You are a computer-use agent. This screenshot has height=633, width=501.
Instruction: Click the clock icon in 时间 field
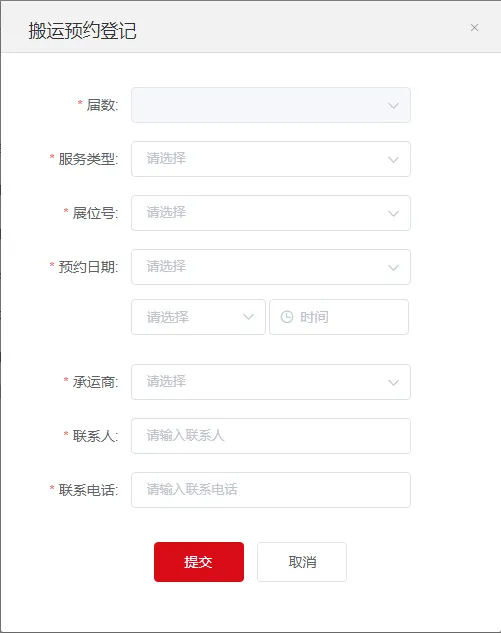(x=287, y=317)
